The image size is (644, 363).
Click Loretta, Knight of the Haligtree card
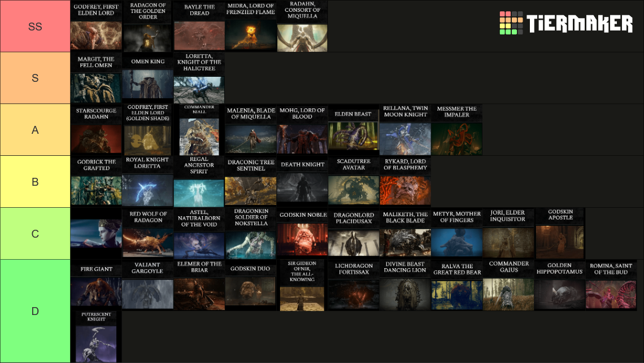click(199, 78)
